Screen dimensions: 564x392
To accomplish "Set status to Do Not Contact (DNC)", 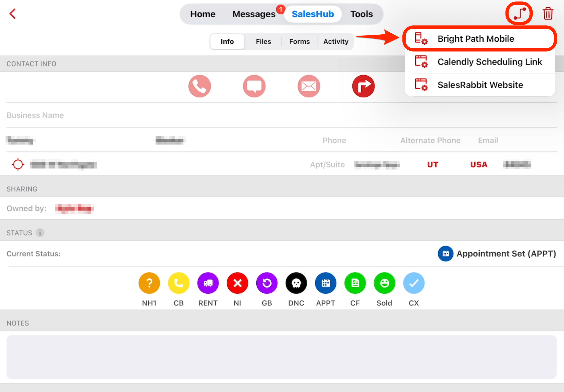I will click(x=296, y=283).
